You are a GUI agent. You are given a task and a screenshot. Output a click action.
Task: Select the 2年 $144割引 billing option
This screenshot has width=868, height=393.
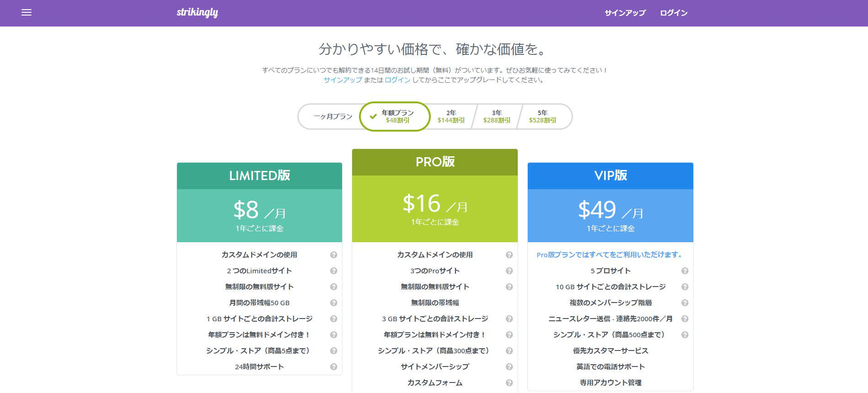click(451, 117)
